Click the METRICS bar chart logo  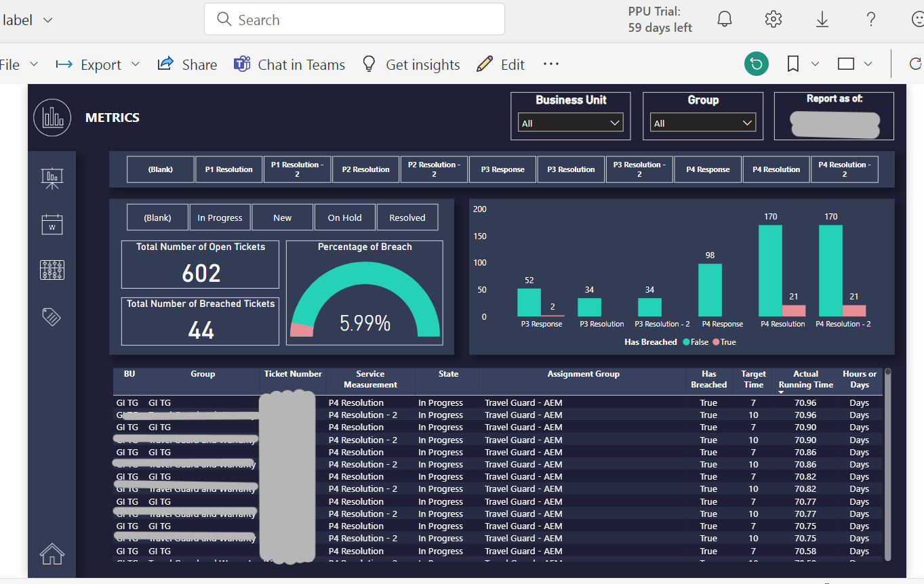pyautogui.click(x=52, y=117)
